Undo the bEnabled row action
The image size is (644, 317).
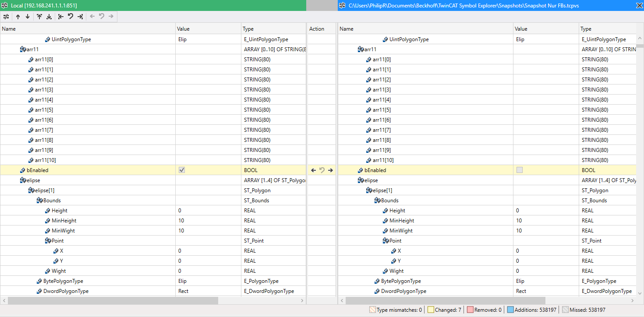322,170
